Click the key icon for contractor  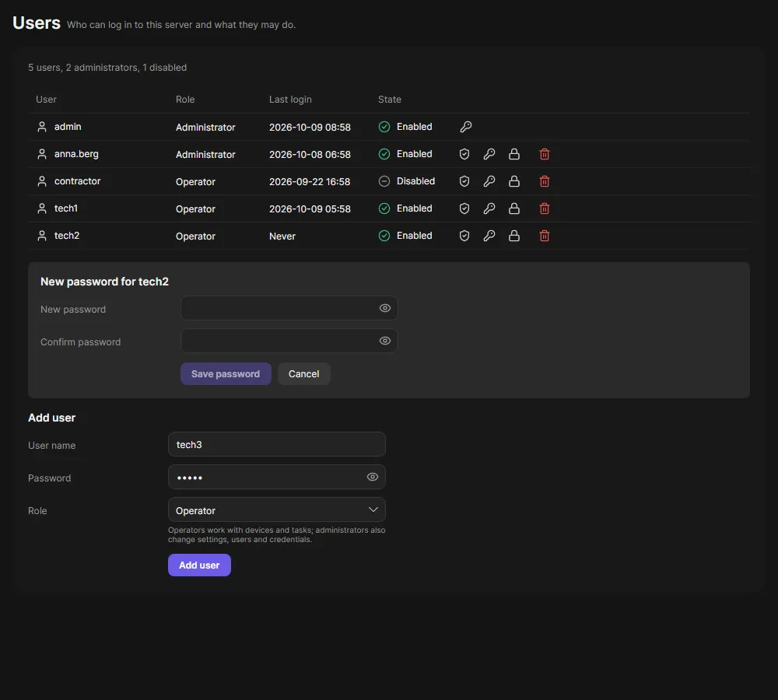click(x=489, y=181)
